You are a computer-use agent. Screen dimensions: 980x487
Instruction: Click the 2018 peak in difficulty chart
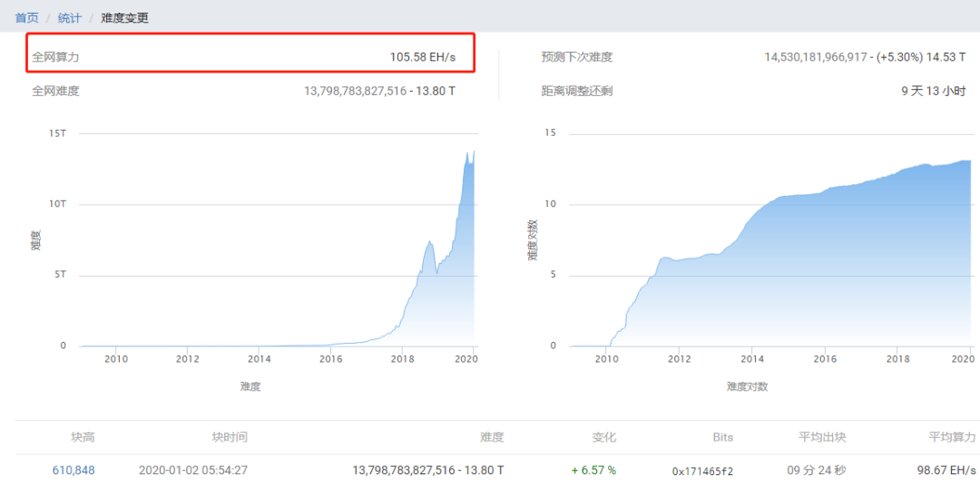[429, 242]
